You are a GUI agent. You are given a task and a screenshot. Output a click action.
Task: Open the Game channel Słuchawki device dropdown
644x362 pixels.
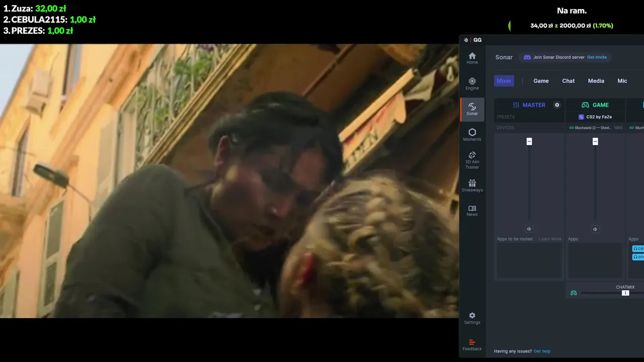tap(595, 128)
